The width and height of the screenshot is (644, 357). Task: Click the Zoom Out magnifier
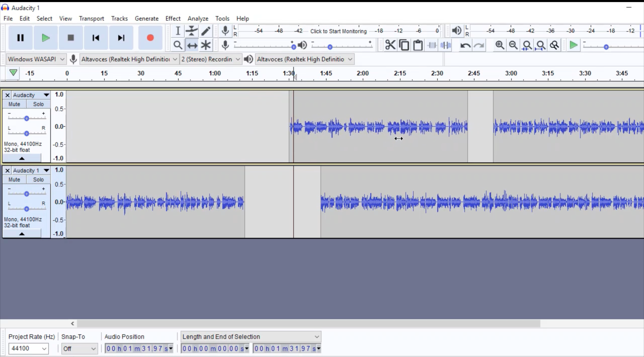[x=513, y=45]
